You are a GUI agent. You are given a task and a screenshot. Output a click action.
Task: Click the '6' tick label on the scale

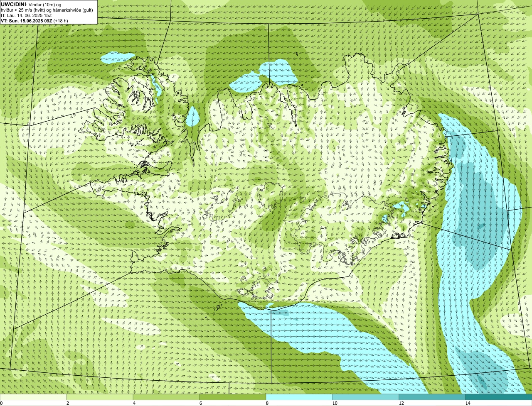pyautogui.click(x=200, y=403)
